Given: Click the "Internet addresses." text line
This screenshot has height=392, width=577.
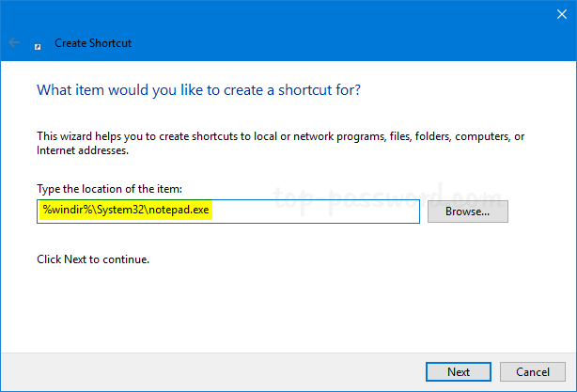Looking at the screenshot, I should point(82,149).
